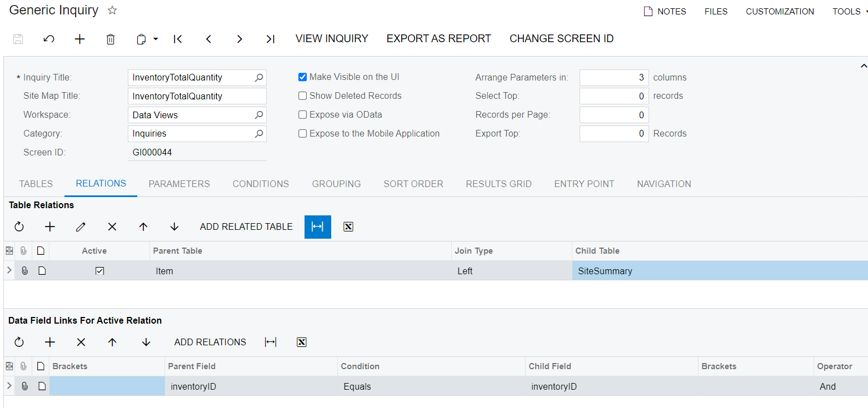Open the NAVIGATION tab

664,184
